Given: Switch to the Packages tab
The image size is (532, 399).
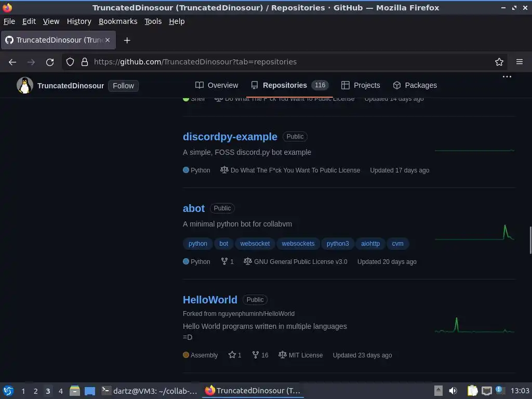Looking at the screenshot, I should coord(415,85).
